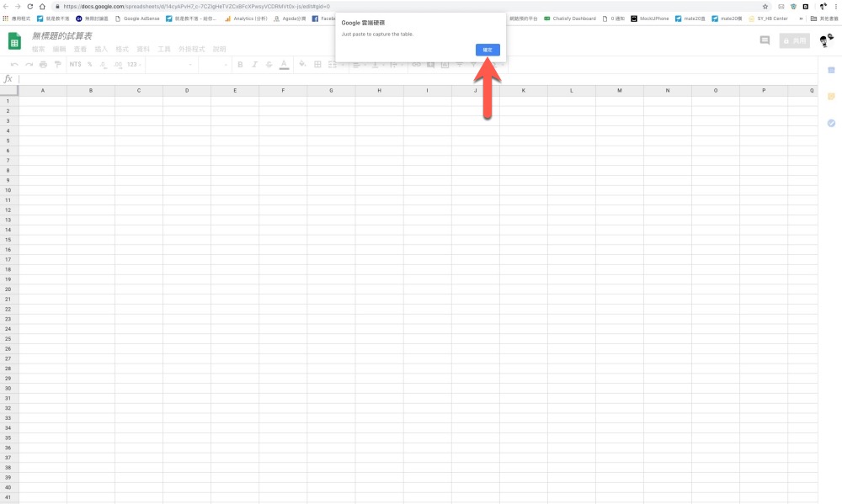Select row 10 header
842x504 pixels.
pos(8,190)
